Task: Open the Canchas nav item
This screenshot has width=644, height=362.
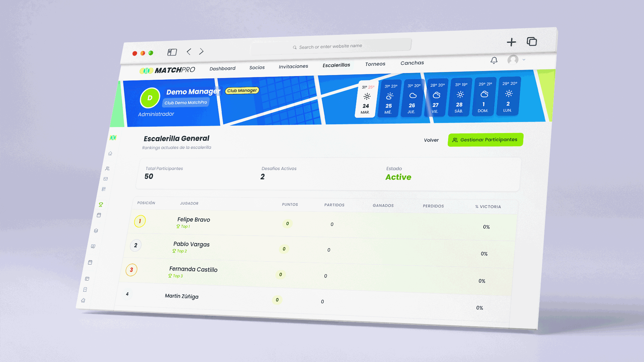Action: (x=412, y=63)
